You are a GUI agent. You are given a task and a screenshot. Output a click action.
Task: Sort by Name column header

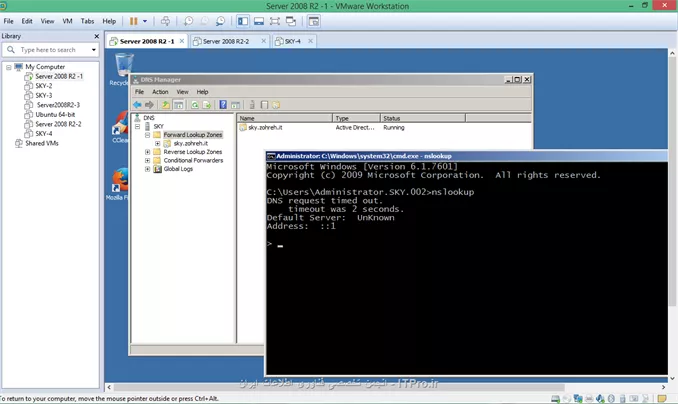coord(285,118)
